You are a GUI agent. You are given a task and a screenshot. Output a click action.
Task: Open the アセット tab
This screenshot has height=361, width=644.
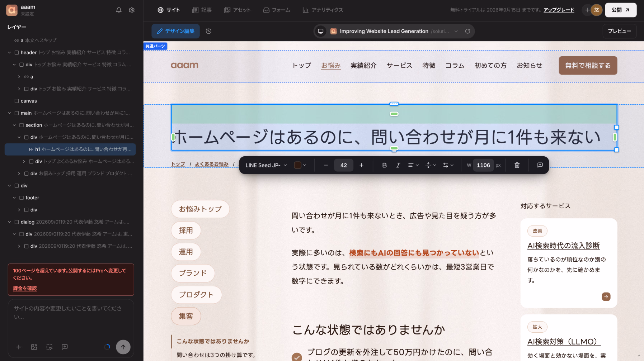pyautogui.click(x=238, y=10)
